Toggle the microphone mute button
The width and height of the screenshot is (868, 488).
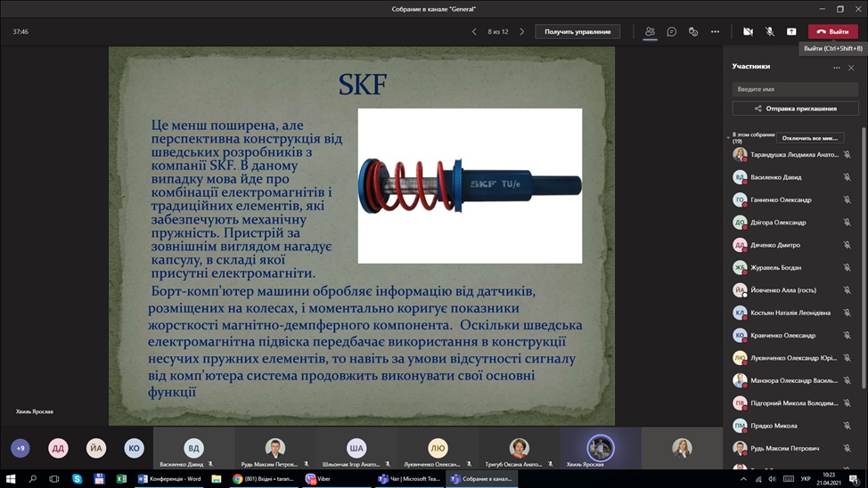point(769,31)
